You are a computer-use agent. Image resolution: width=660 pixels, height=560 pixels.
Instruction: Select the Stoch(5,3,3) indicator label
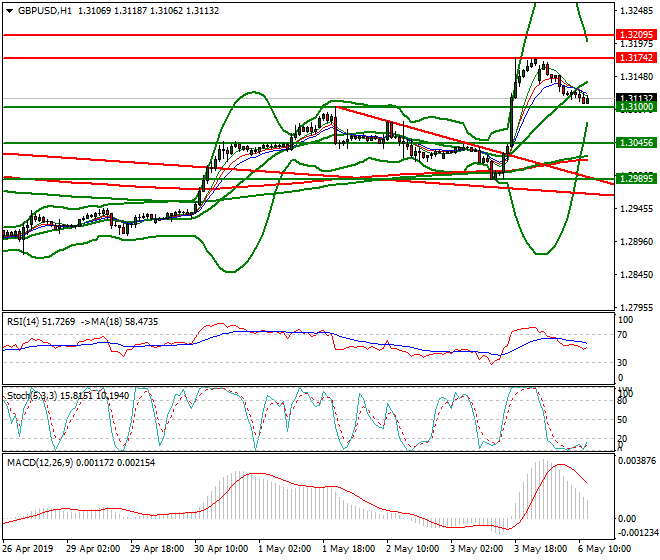point(33,396)
